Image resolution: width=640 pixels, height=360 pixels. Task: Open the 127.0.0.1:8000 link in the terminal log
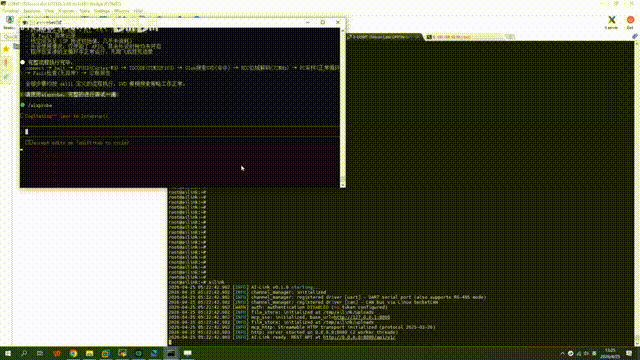(362, 317)
